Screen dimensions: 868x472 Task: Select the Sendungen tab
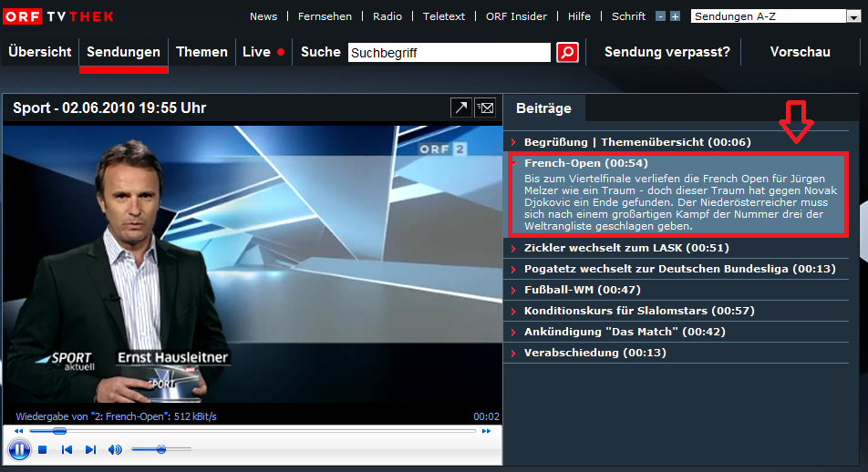click(x=123, y=52)
